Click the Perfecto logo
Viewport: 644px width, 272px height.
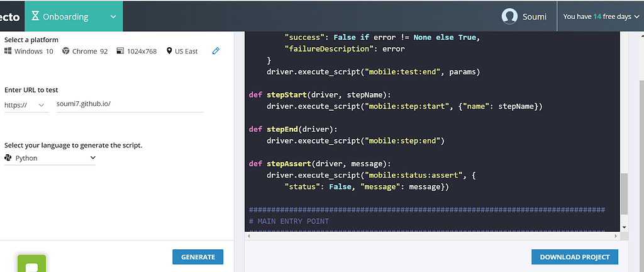tap(10, 17)
